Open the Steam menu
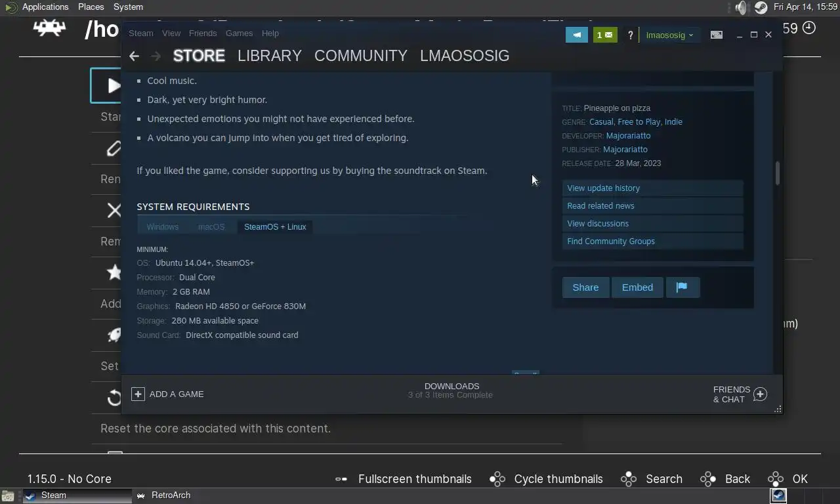Image resolution: width=840 pixels, height=504 pixels. pyautogui.click(x=141, y=33)
